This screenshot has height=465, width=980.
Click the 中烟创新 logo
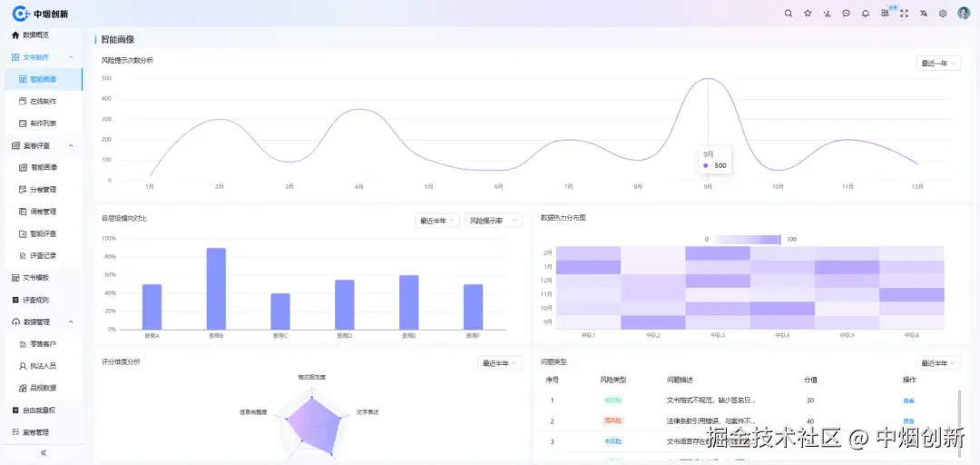(x=41, y=13)
